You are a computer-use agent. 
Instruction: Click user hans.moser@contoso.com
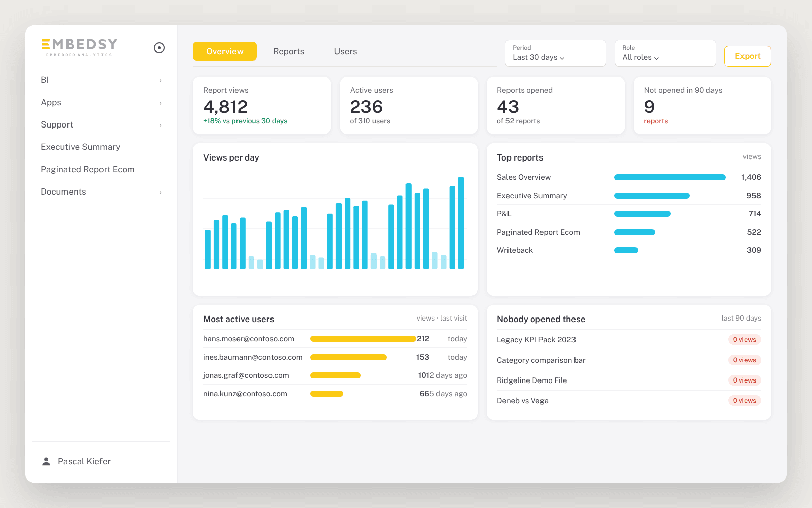click(x=249, y=339)
